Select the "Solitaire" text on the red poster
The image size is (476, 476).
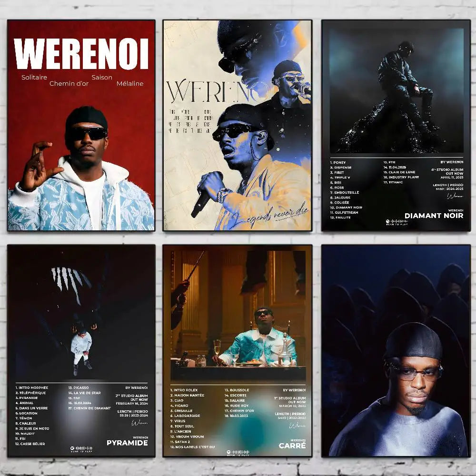tap(34, 77)
